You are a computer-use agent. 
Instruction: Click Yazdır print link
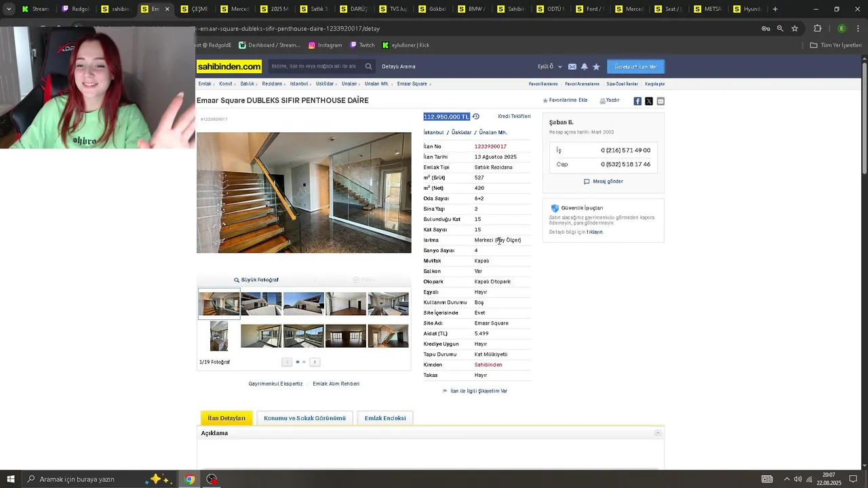coord(610,100)
